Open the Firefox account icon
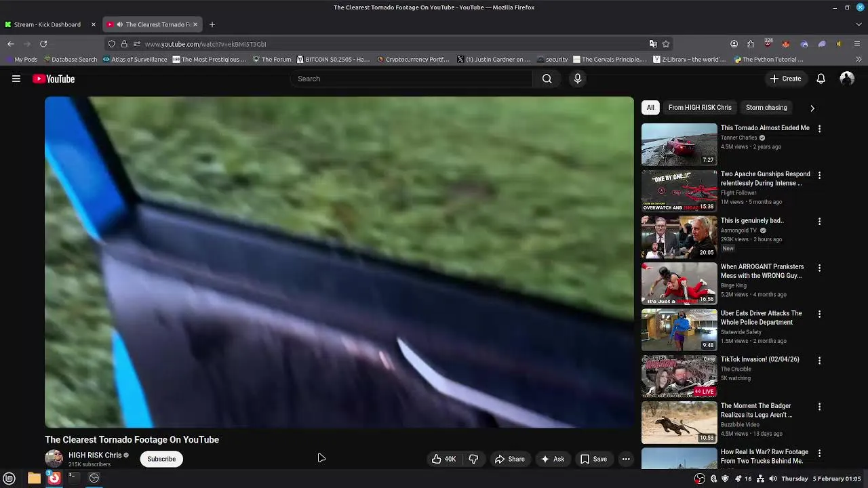The height and width of the screenshot is (488, 868). click(x=734, y=44)
